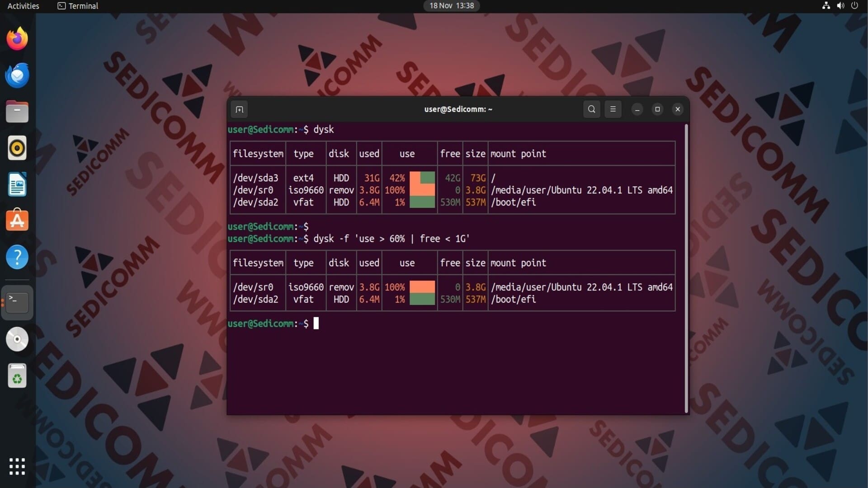Open the Help dock icon
This screenshot has width=868, height=488.
[17, 257]
